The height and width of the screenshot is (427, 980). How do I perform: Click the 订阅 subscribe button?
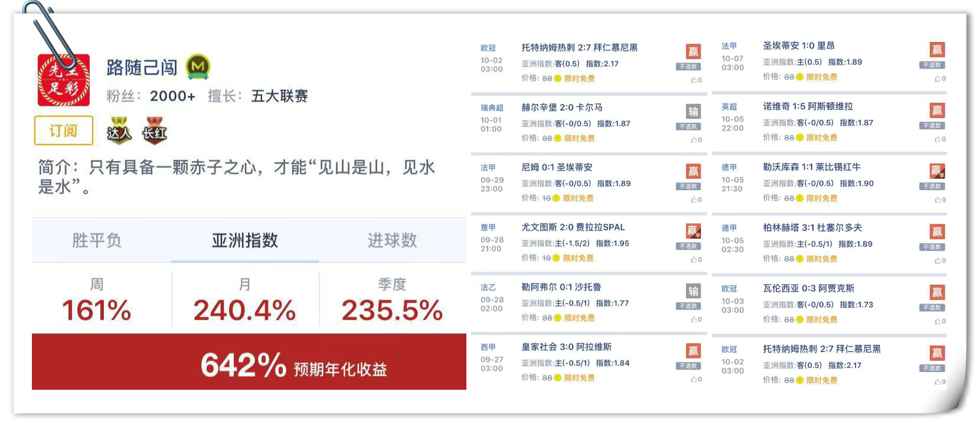63,131
